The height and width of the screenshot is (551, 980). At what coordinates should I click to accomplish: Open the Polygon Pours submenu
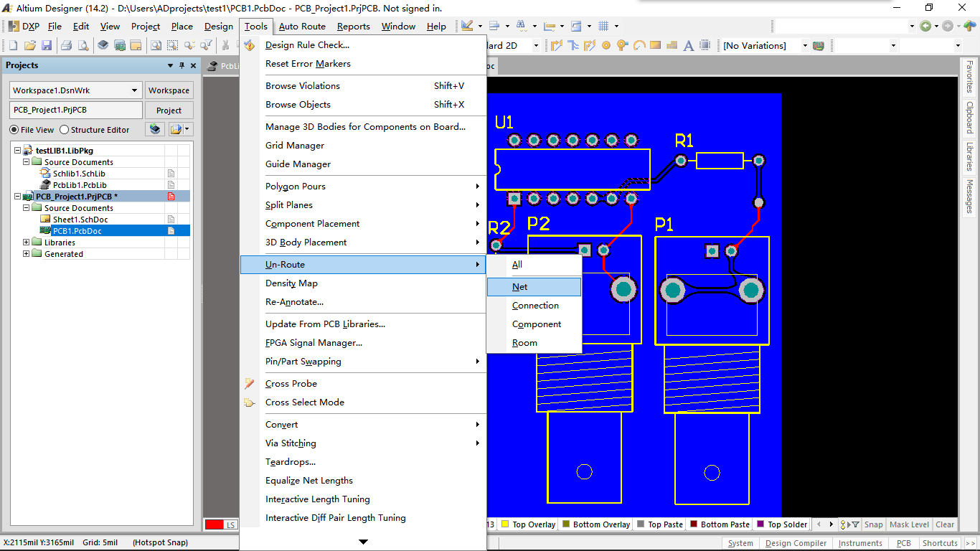tap(363, 187)
